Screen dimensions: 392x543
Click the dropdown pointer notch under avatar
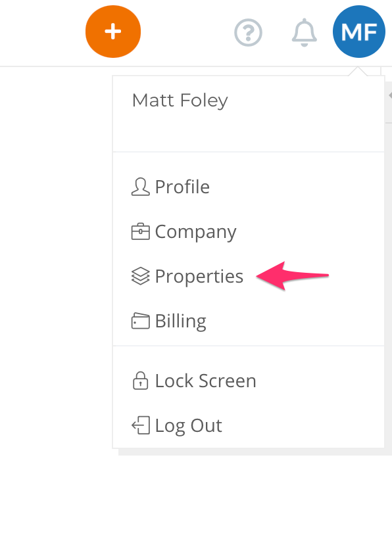tap(358, 72)
